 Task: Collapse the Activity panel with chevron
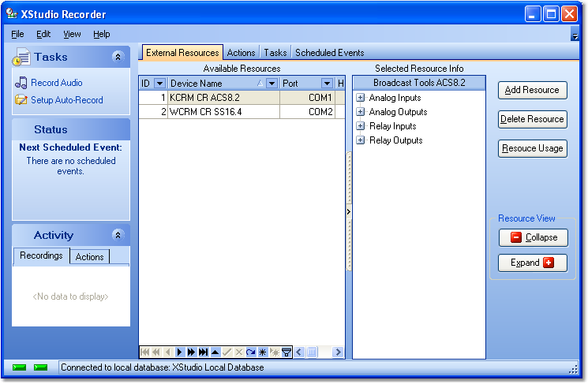(x=118, y=235)
